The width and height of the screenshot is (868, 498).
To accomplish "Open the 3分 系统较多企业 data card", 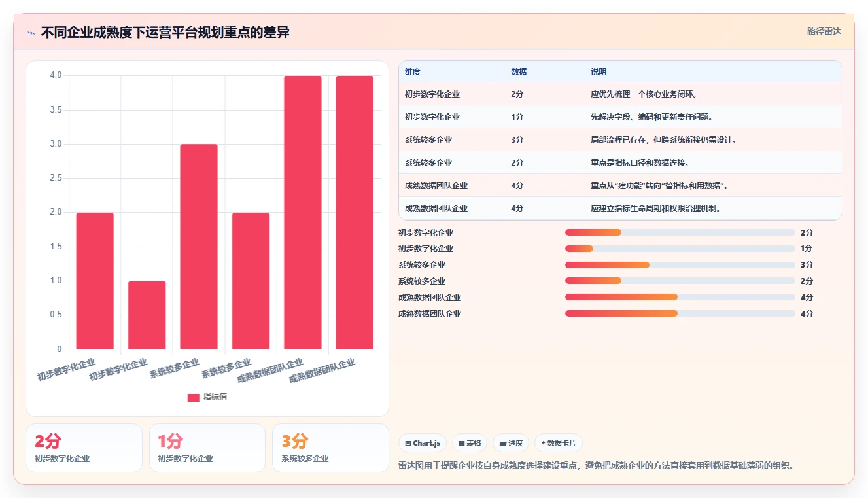I will coord(330,448).
